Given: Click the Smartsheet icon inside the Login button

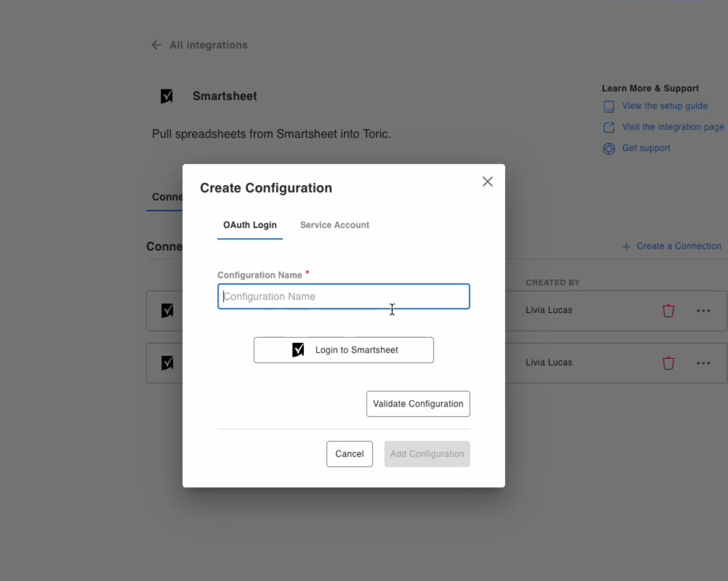Looking at the screenshot, I should pos(298,350).
